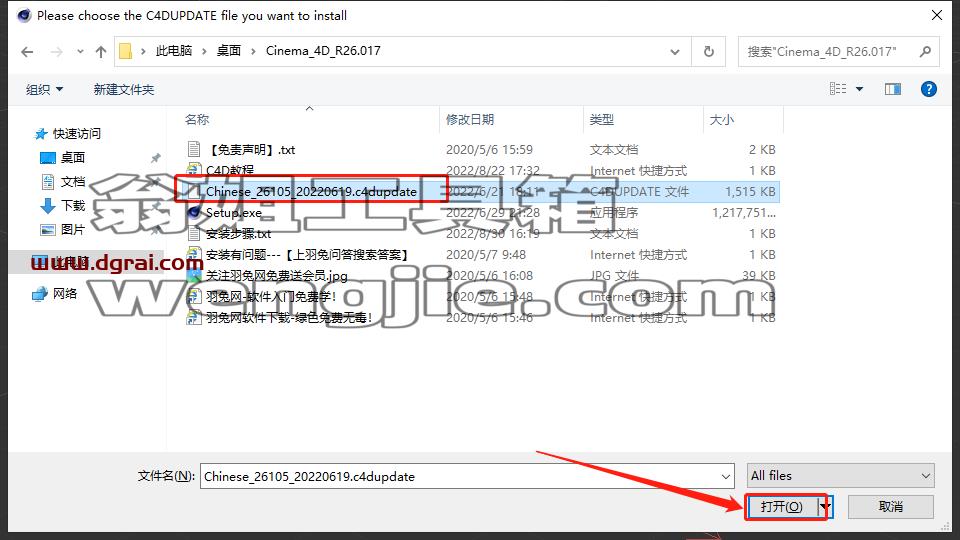This screenshot has width=960, height=540.
Task: Sort by 名称 column
Action: coord(197,119)
